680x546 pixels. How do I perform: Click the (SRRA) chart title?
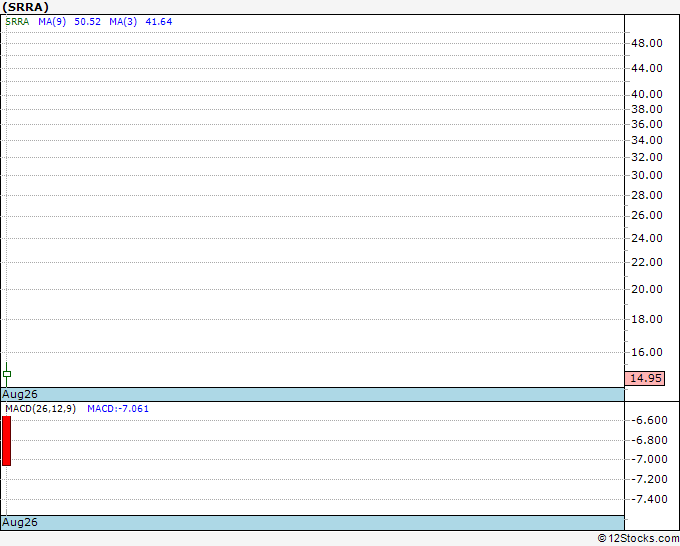pos(25,7)
